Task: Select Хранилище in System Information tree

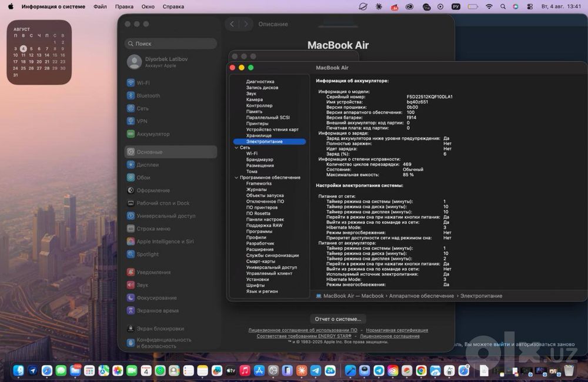Action: pyautogui.click(x=259, y=136)
